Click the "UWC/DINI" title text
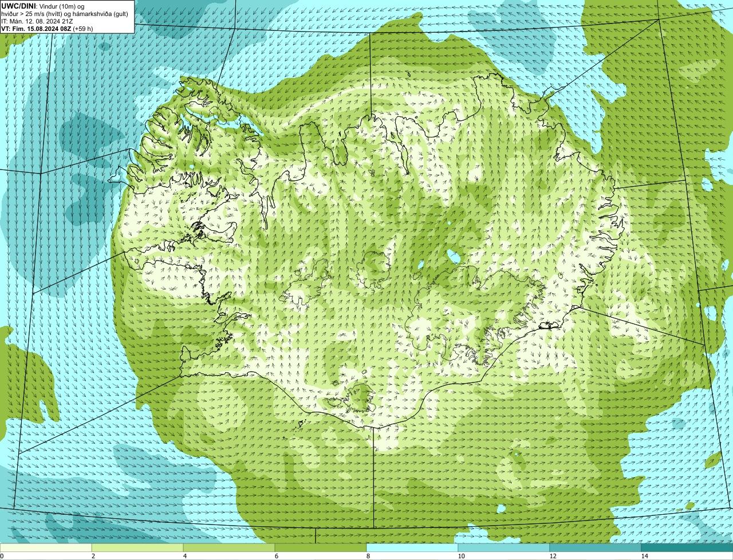Screen dimensions: 733x560 [x=18, y=6]
